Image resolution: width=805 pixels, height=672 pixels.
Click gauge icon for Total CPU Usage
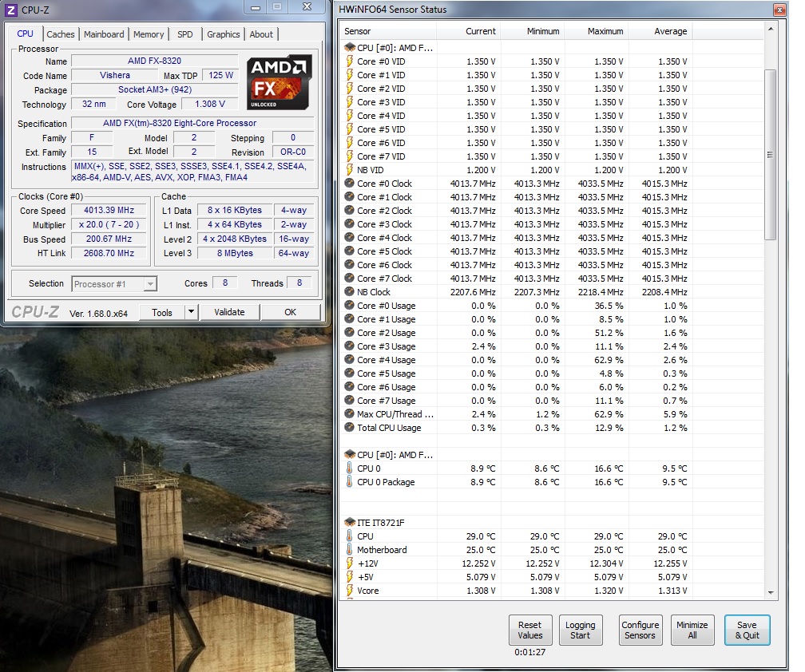[x=350, y=427]
